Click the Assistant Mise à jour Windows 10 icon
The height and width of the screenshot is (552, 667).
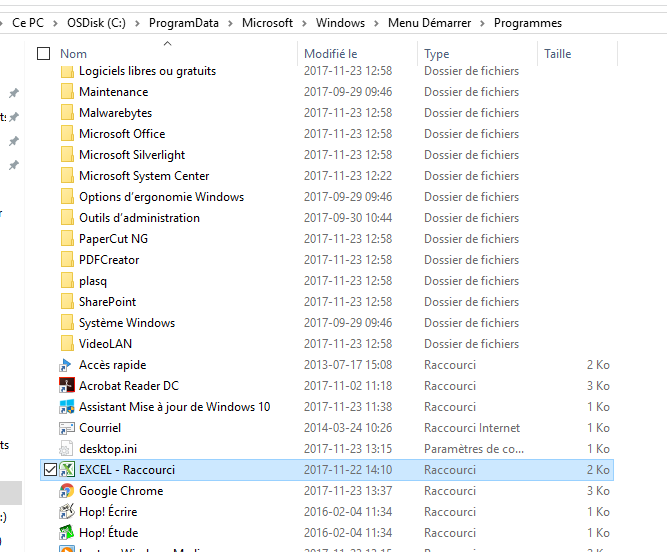tap(66, 407)
